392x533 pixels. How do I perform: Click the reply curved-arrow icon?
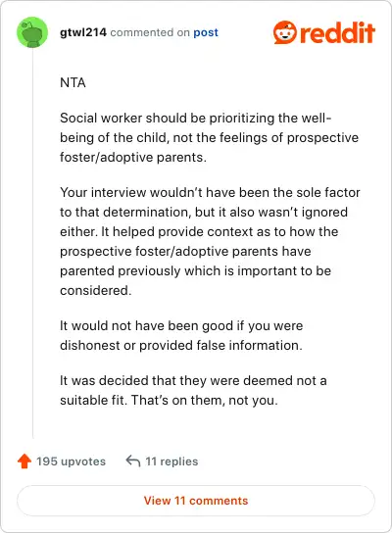(133, 461)
